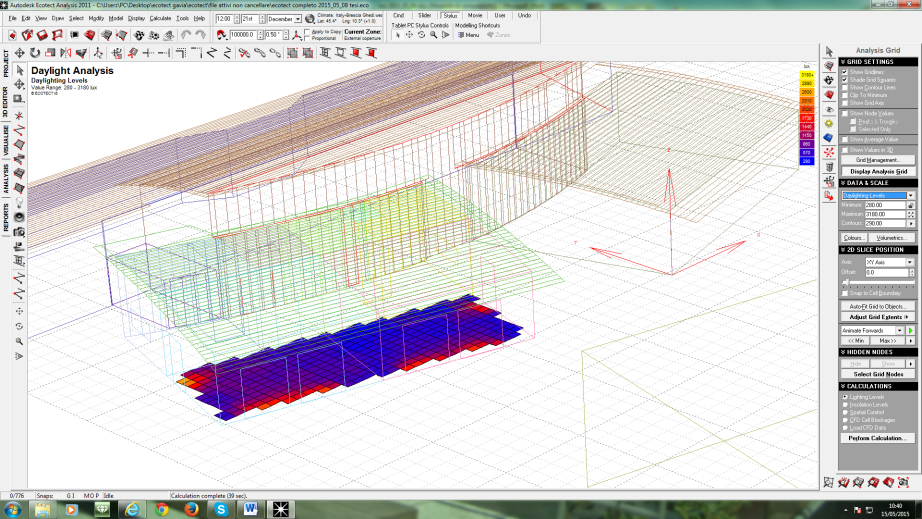Open the Daylighting Levels data dropdown

911,196
